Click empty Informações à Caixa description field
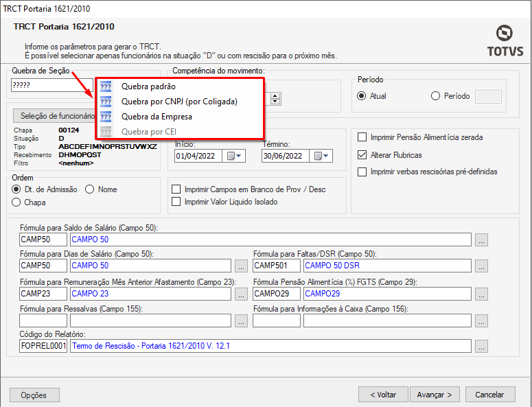 387,321
